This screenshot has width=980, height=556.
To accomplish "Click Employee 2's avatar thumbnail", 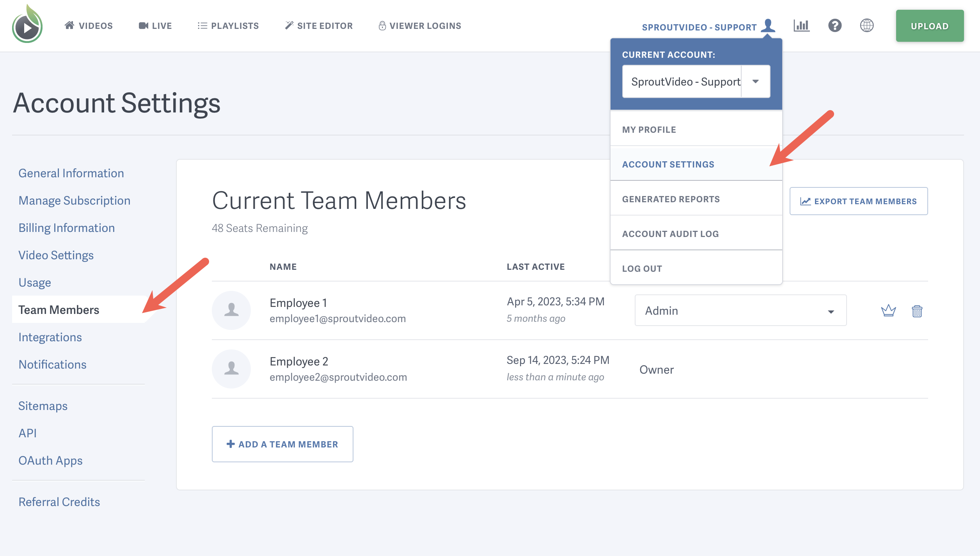I will coord(231,368).
